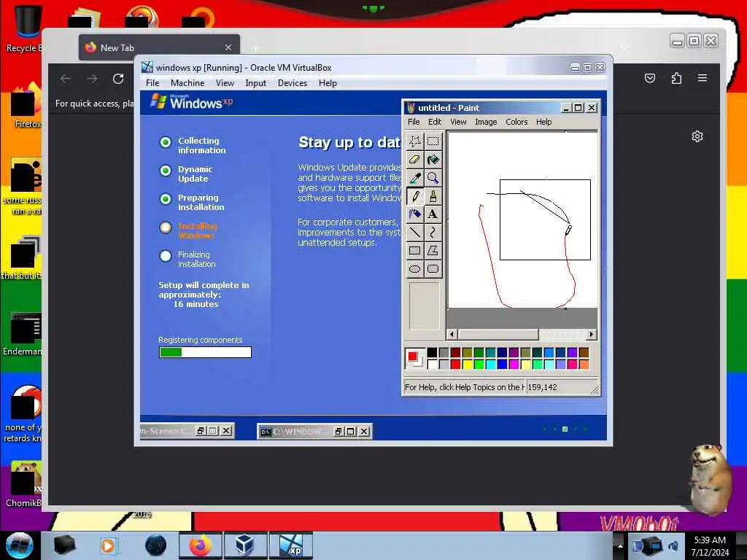747x560 pixels.
Task: Select the Ellipse shape tool
Action: click(x=414, y=268)
